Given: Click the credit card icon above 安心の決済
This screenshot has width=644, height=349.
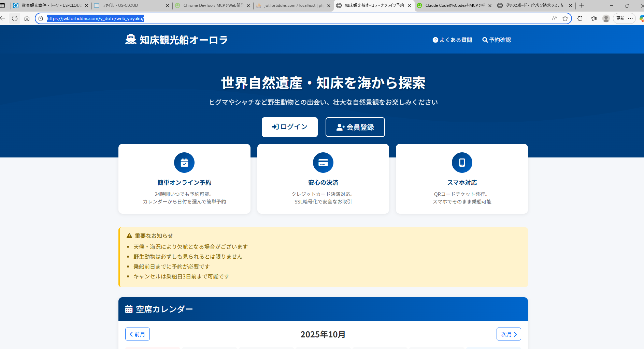Looking at the screenshot, I should 323,163.
